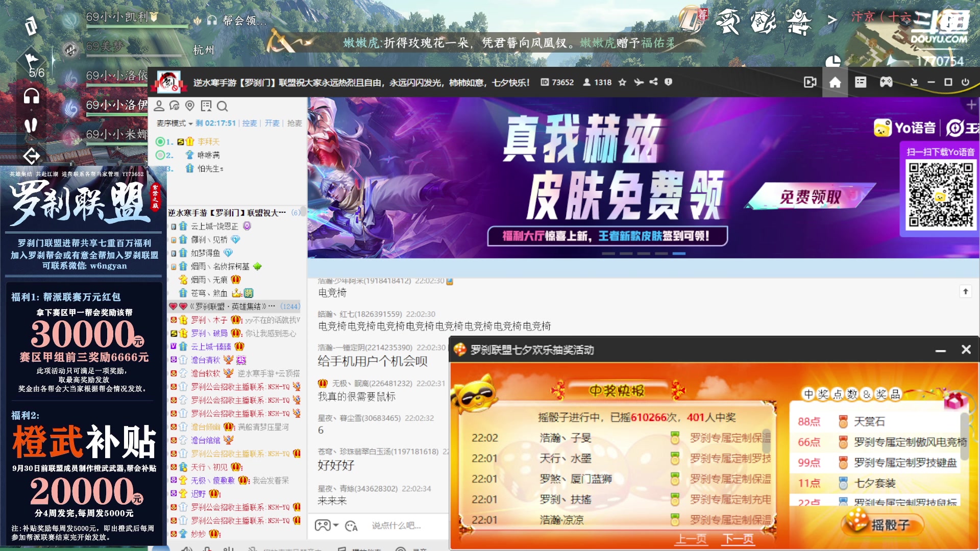Select user 罗刹丶木子 in channel list
This screenshot has height=551, width=980.
point(209,320)
